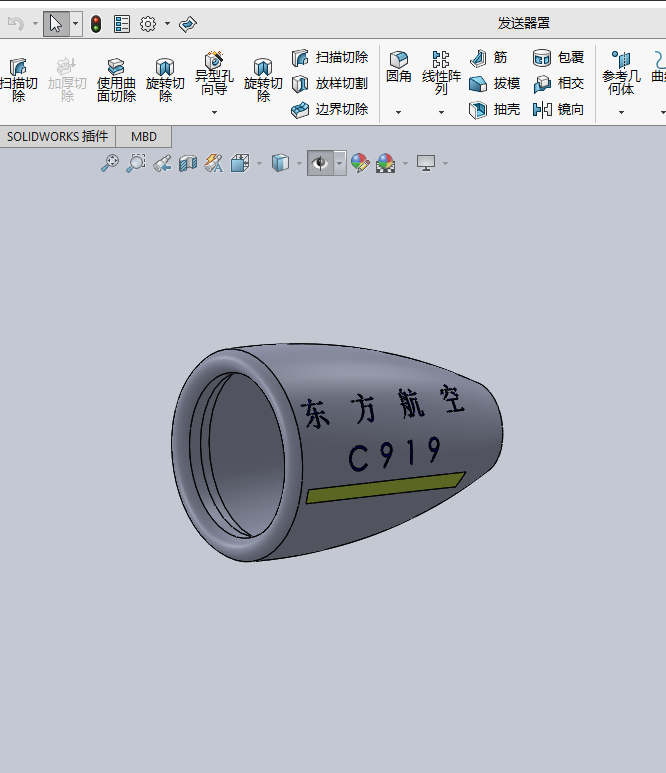666x773 pixels.
Task: Open the 参考几何体 reference geometry tool
Action: 621,73
